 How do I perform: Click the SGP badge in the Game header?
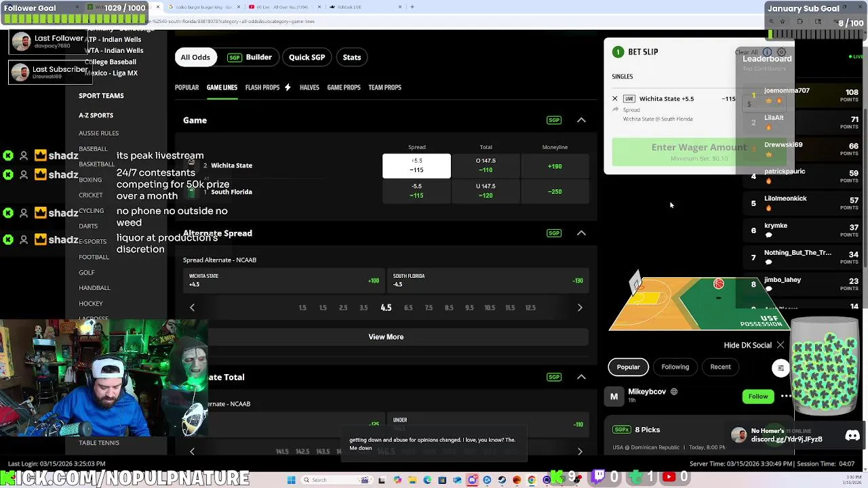pyautogui.click(x=554, y=120)
